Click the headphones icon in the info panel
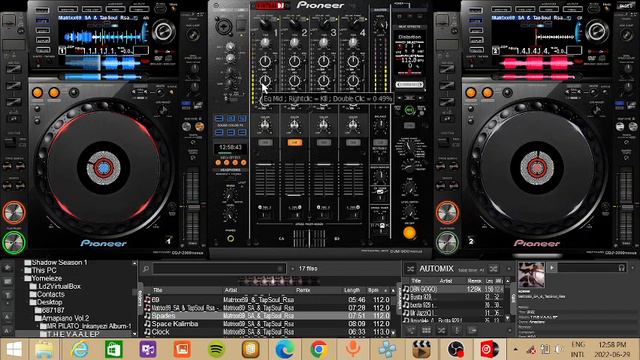Viewport: 640px width, 360px height. coord(621,268)
